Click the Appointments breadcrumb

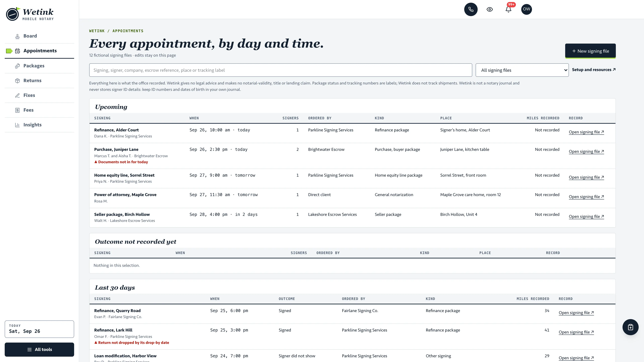pyautogui.click(x=128, y=31)
